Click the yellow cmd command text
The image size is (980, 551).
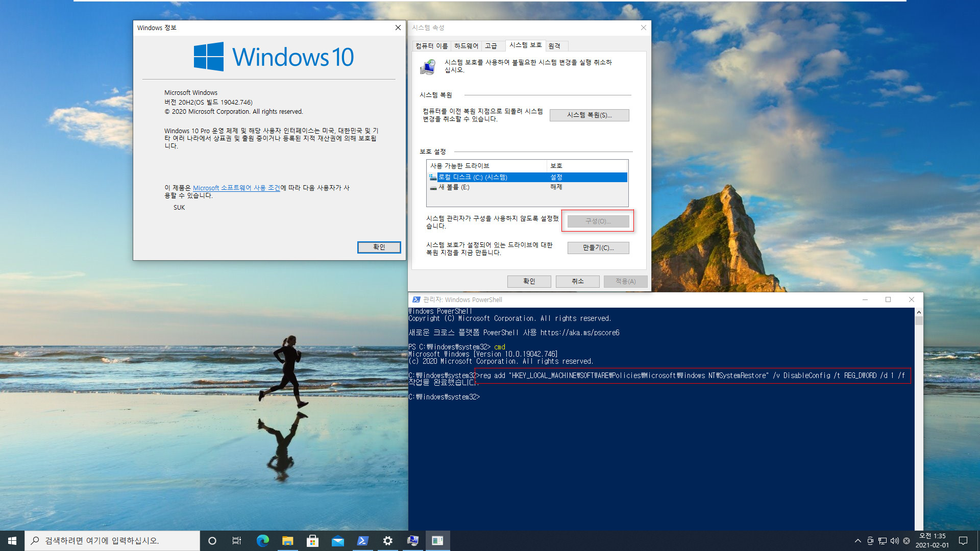coord(500,347)
